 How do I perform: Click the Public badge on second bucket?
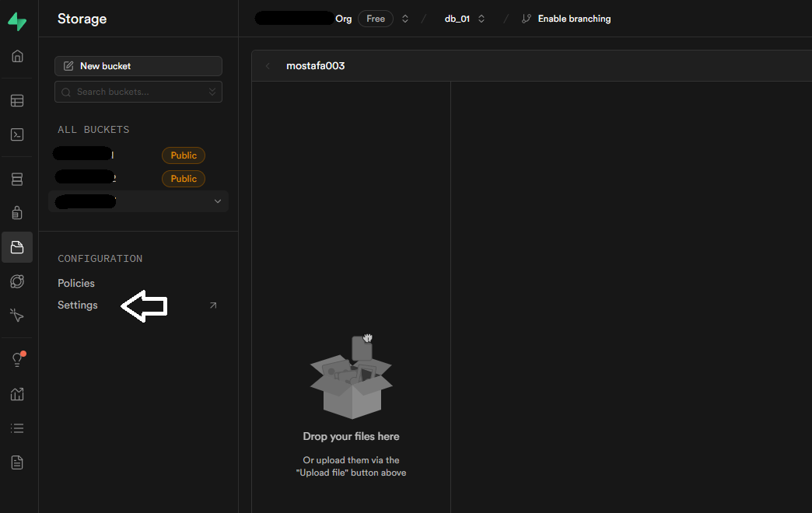(x=183, y=178)
